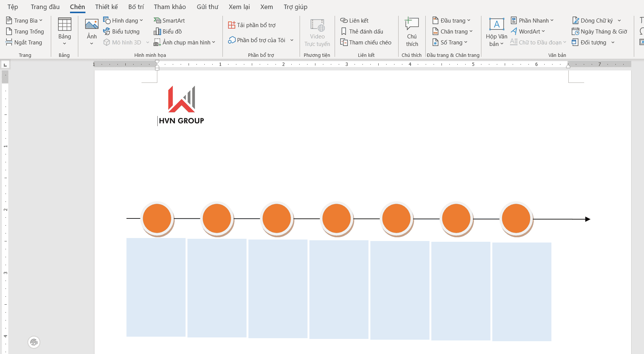Click the Tham chiếu chéo cross-reference

(366, 43)
